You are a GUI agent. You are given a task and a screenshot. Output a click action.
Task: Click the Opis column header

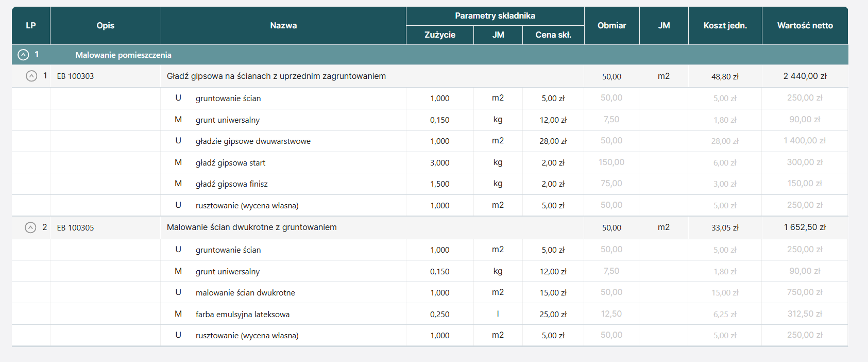pyautogui.click(x=105, y=25)
